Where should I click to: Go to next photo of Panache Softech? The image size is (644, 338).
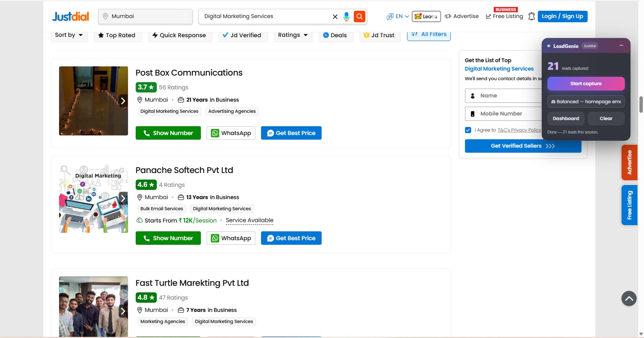(x=123, y=198)
